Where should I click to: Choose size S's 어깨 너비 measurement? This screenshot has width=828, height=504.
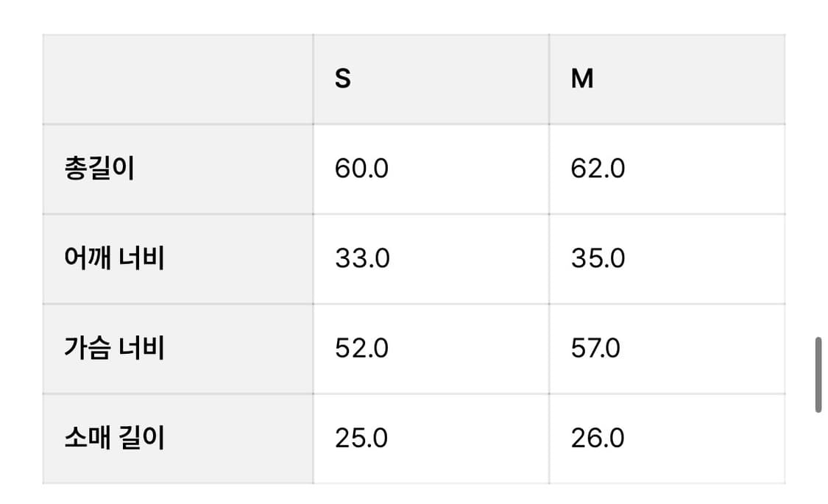[362, 259]
